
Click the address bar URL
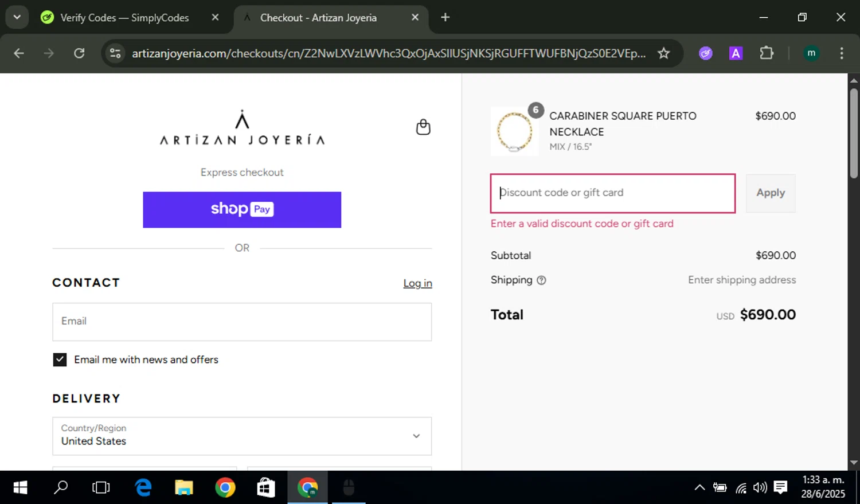pyautogui.click(x=389, y=53)
